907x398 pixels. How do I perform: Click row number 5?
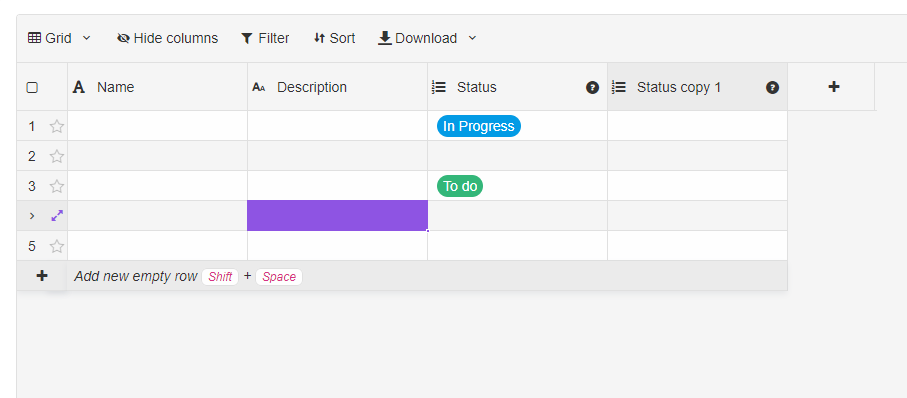point(32,246)
